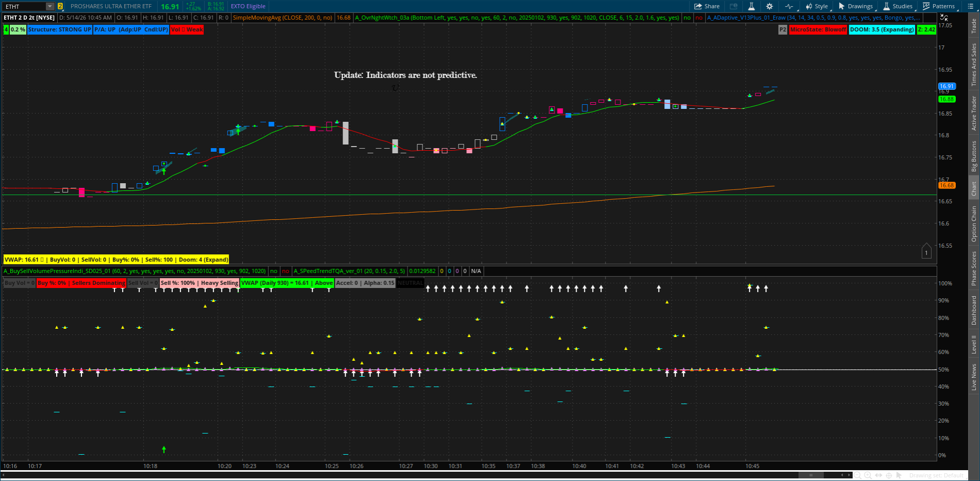
Task: Open chart settings gear icon
Action: [769, 6]
